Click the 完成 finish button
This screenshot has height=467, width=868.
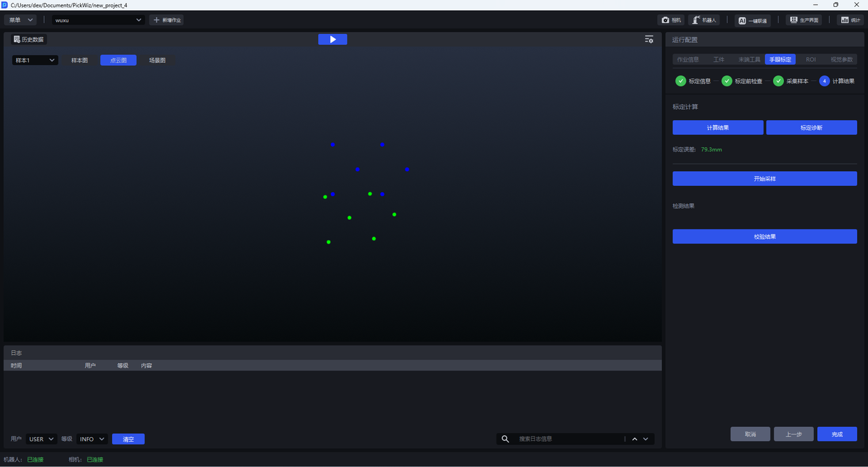tap(837, 434)
